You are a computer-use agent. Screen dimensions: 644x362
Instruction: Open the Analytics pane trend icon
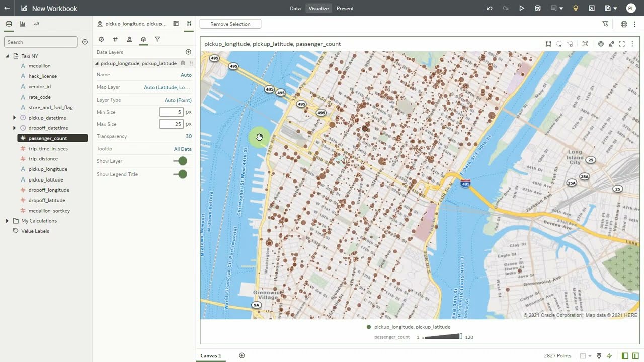pos(36,24)
